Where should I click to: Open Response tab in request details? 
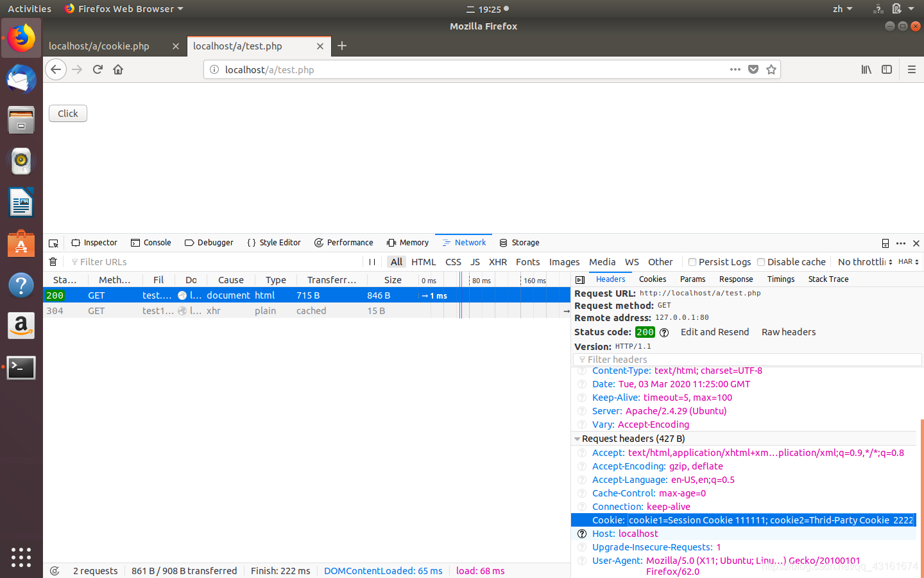click(736, 279)
